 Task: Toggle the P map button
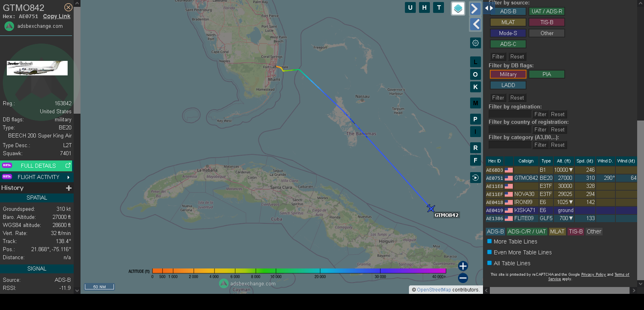tap(475, 119)
